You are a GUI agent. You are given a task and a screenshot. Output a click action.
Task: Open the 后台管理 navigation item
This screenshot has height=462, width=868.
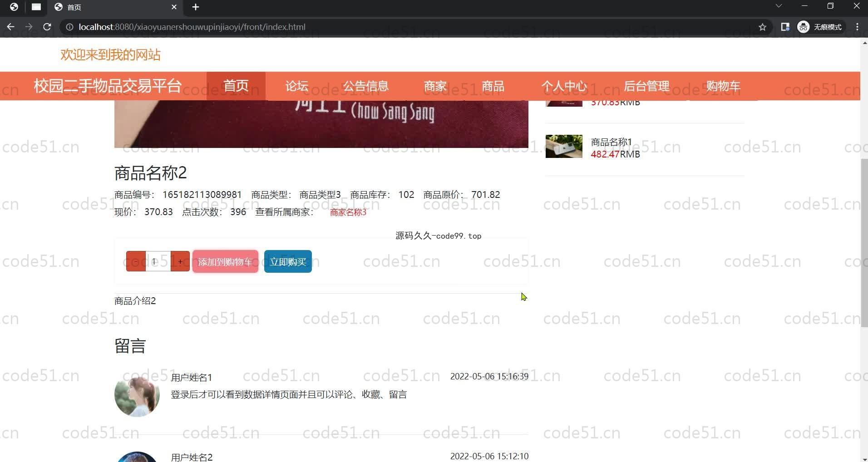point(646,86)
